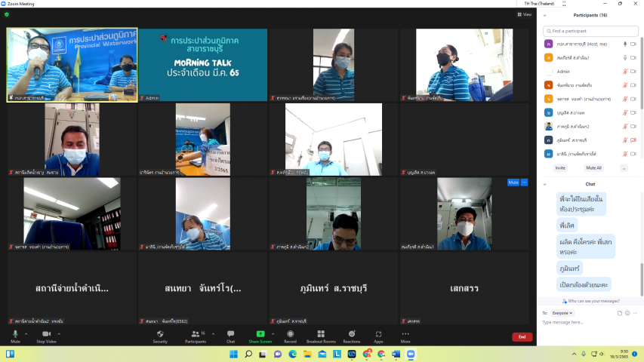Screen dimensions: 644x362
Task: Click "Who can see your messages?" link
Action: point(593,301)
